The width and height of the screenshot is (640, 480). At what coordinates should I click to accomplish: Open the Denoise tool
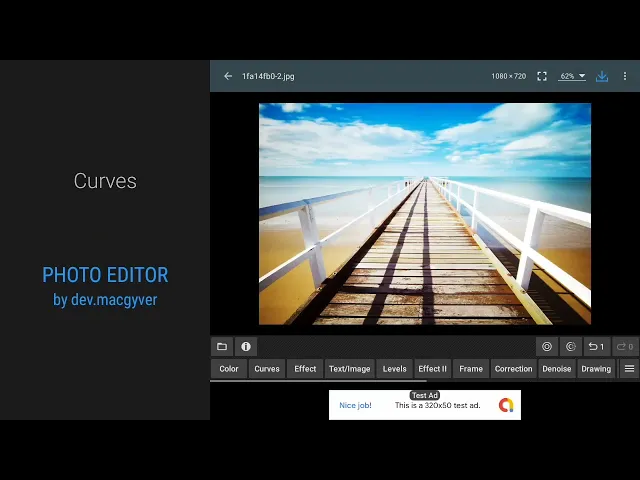tap(557, 369)
